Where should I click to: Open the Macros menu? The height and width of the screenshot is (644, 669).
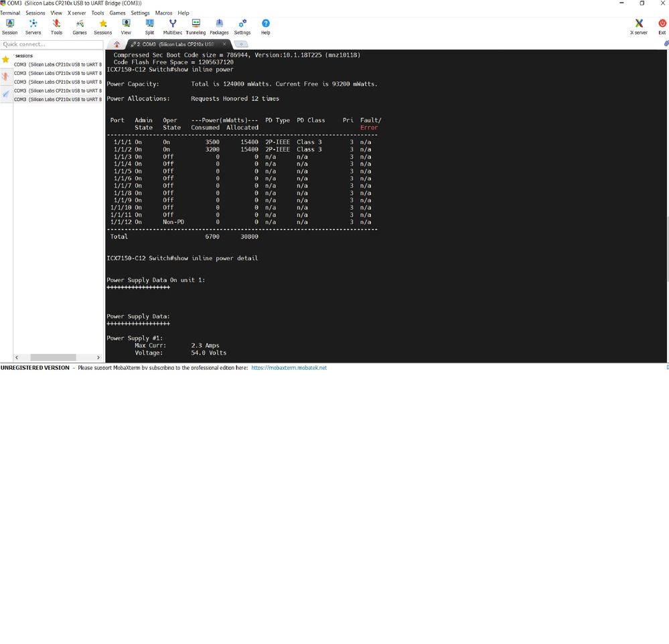pyautogui.click(x=163, y=13)
